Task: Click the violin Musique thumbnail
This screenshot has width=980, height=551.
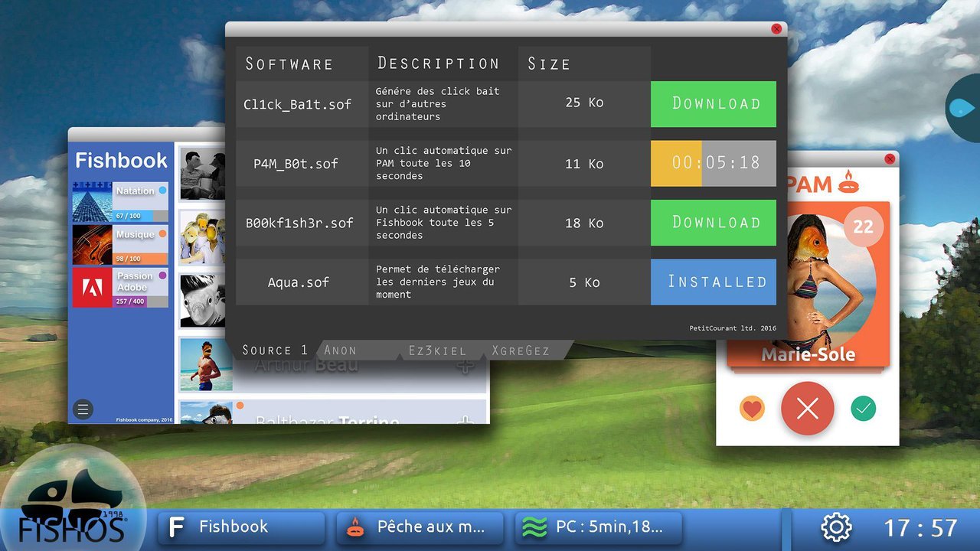Action: coord(93,245)
